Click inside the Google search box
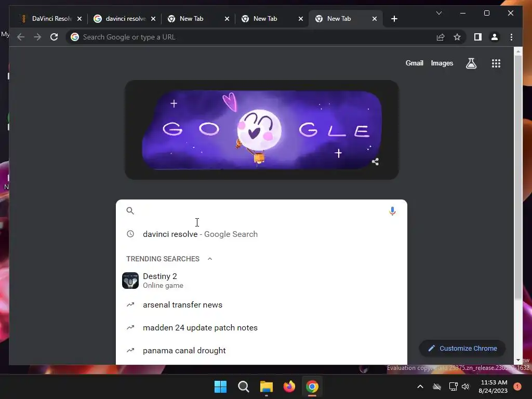The width and height of the screenshot is (532, 399). point(261,211)
